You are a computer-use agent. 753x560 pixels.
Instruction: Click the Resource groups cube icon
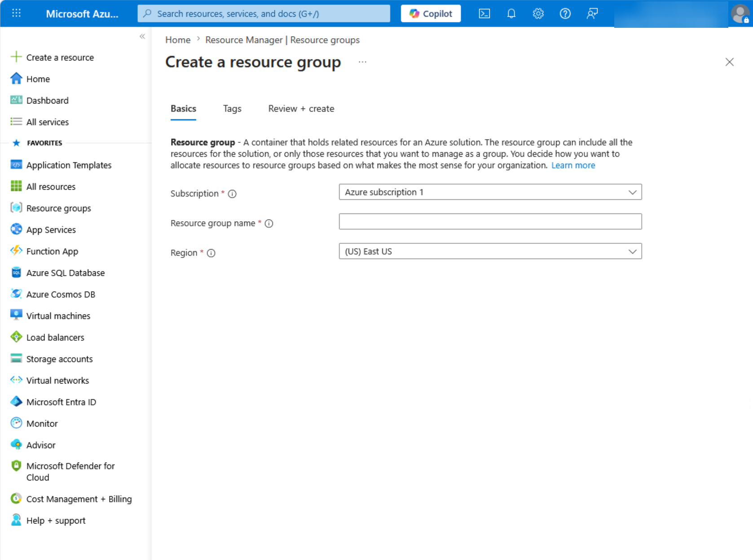tap(16, 208)
